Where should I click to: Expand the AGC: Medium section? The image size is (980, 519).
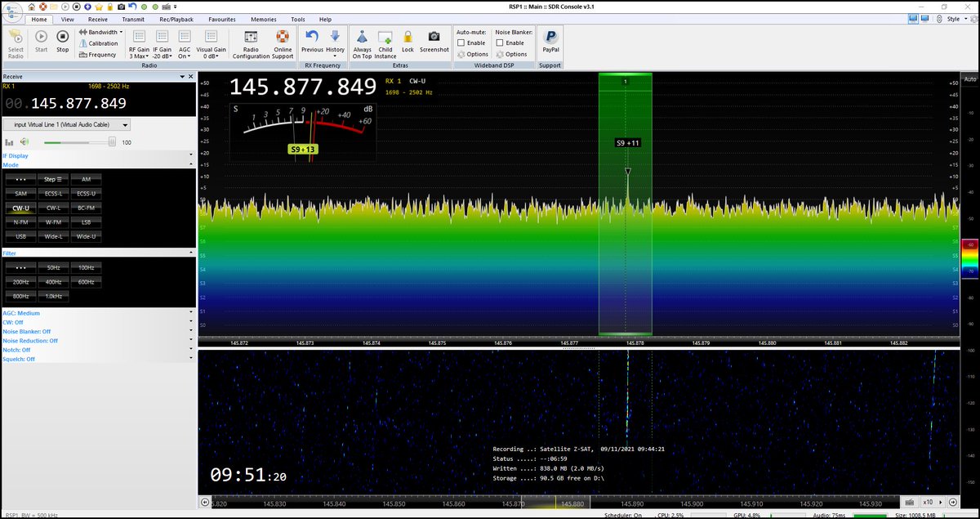(x=98, y=313)
